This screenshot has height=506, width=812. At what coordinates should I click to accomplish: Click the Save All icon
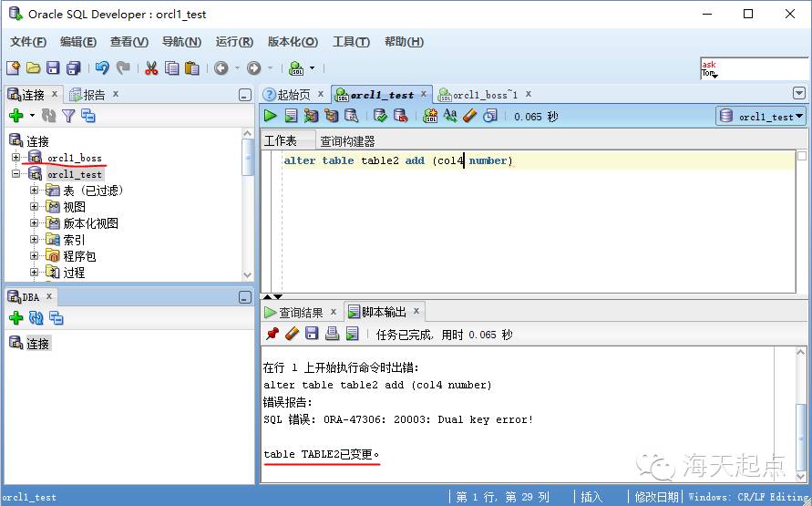74,67
